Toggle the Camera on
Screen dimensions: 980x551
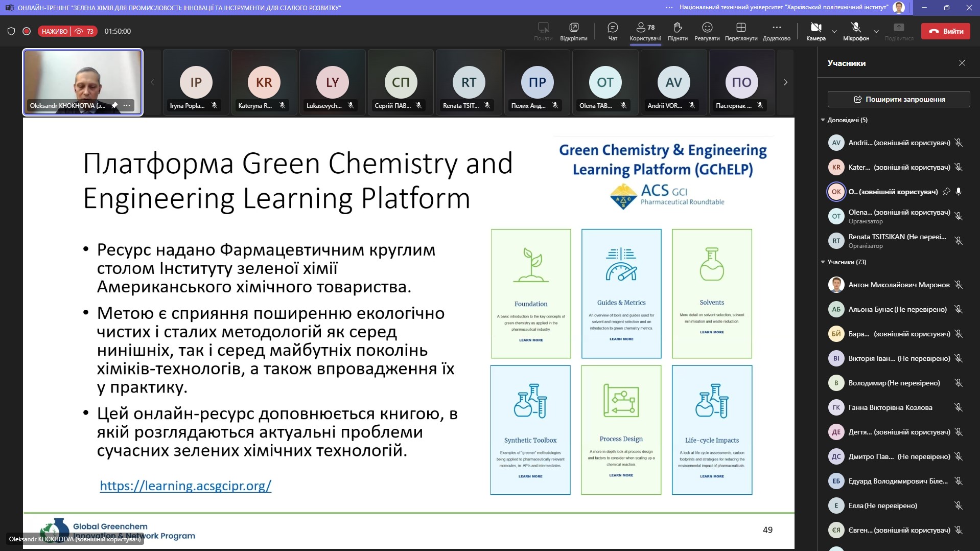pos(815,31)
